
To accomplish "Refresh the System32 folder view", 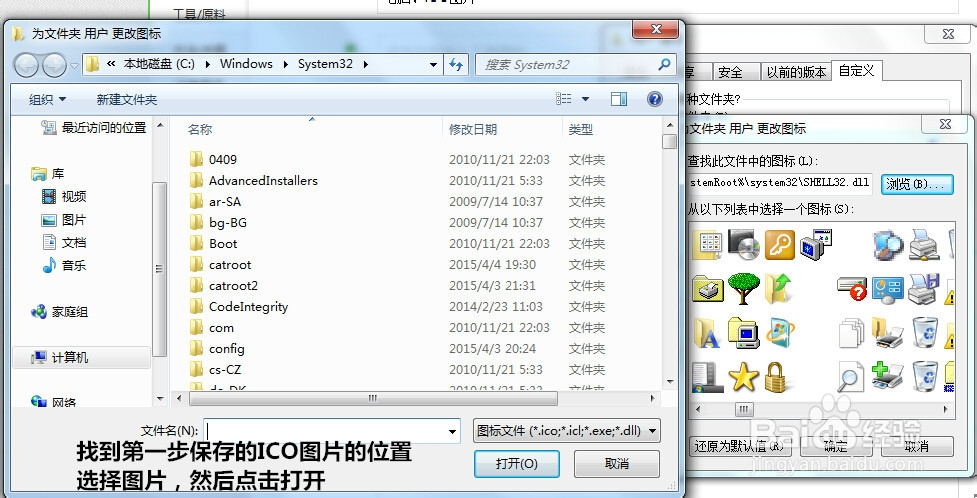I will click(455, 64).
